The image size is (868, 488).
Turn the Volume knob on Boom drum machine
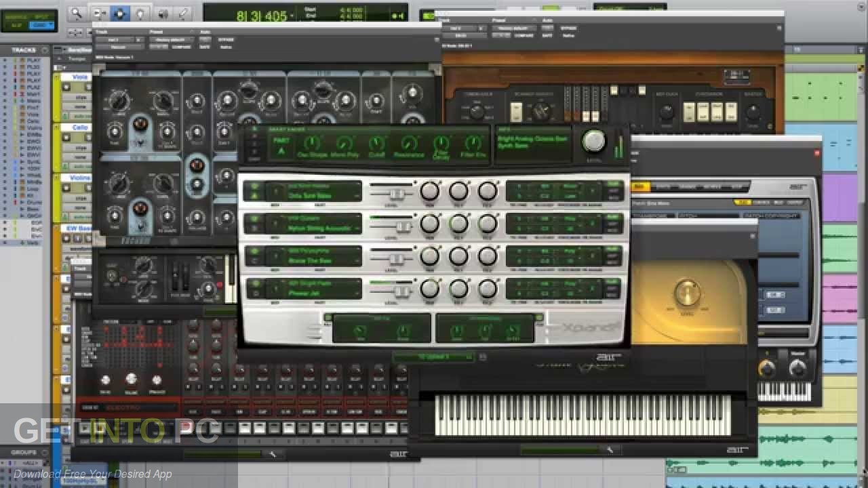point(131,380)
